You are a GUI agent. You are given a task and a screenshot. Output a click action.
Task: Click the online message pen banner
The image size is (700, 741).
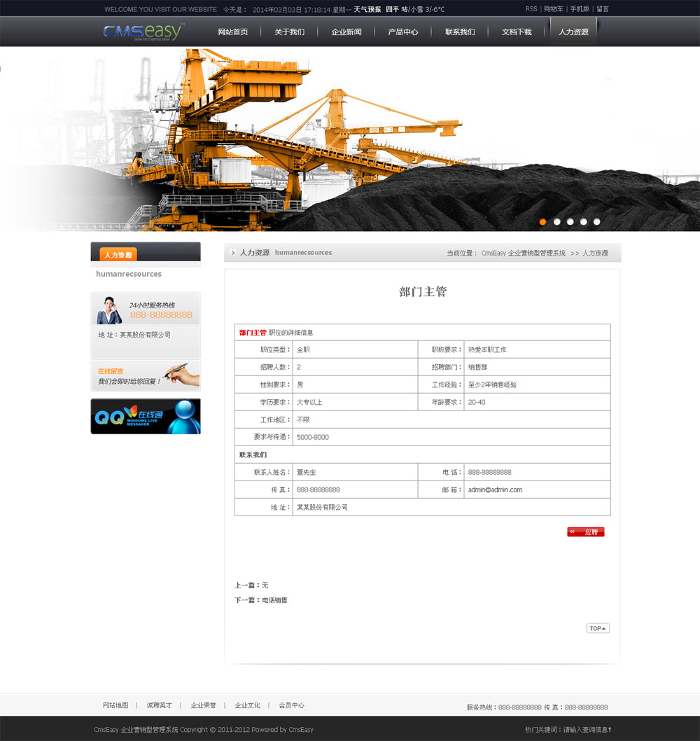[146, 375]
